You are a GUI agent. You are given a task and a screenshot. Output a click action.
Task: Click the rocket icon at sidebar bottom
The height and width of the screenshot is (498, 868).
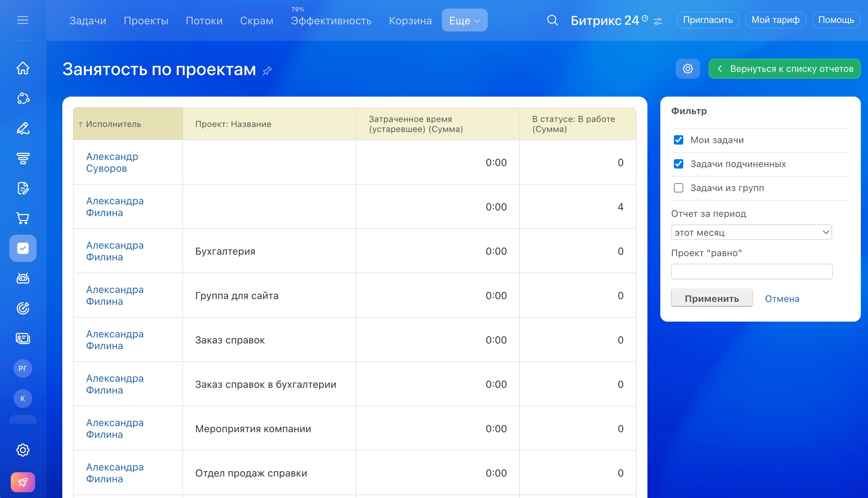[23, 482]
